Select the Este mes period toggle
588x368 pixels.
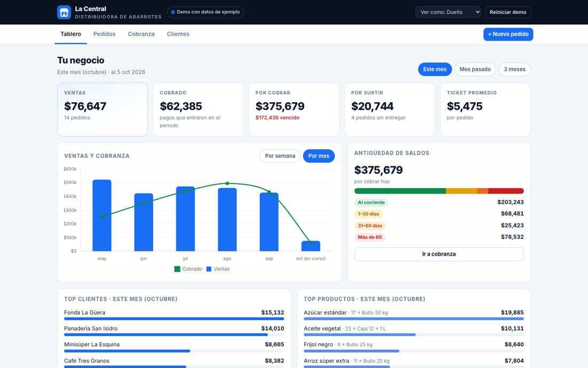pos(435,69)
